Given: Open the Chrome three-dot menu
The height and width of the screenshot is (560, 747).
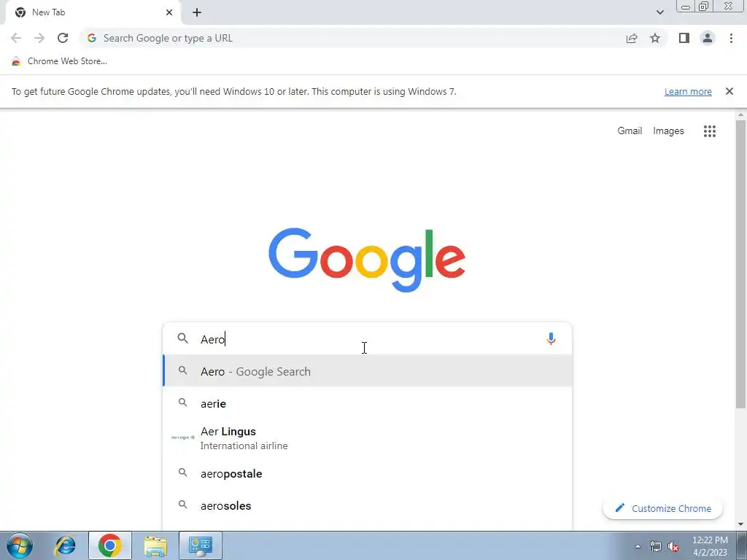Looking at the screenshot, I should tap(731, 38).
